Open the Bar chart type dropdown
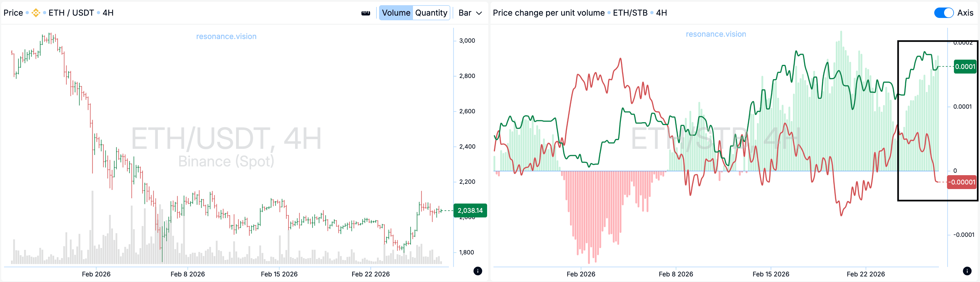 click(x=470, y=13)
